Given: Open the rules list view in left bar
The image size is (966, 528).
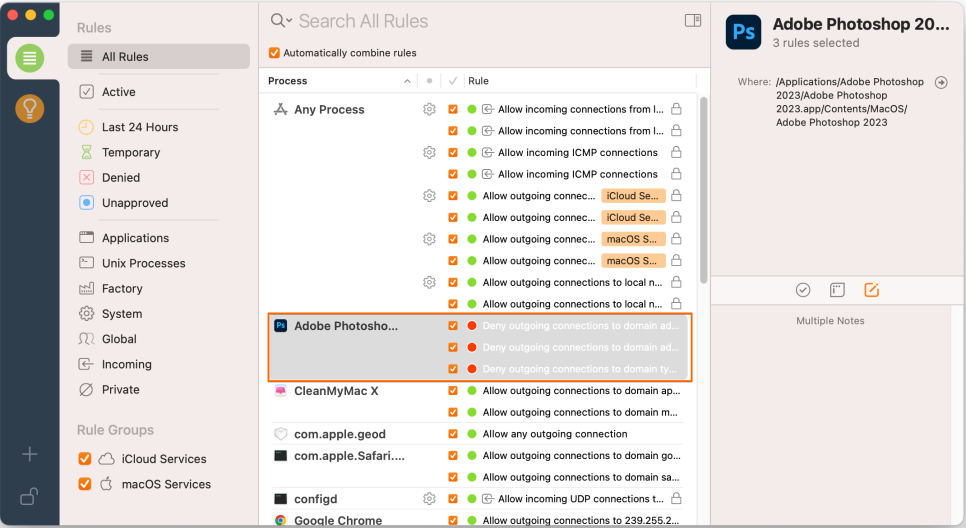Looking at the screenshot, I should pos(30,59).
